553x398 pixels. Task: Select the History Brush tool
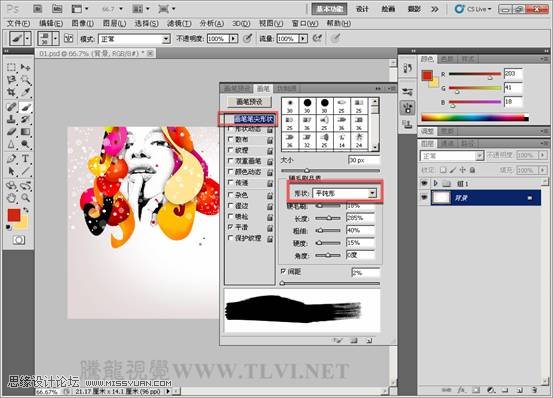coord(25,119)
